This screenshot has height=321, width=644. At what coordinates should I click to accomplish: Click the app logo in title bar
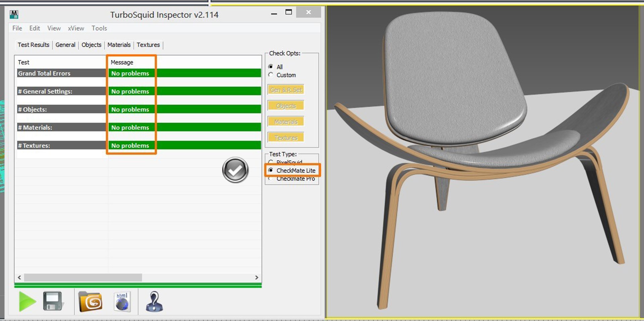[14, 14]
